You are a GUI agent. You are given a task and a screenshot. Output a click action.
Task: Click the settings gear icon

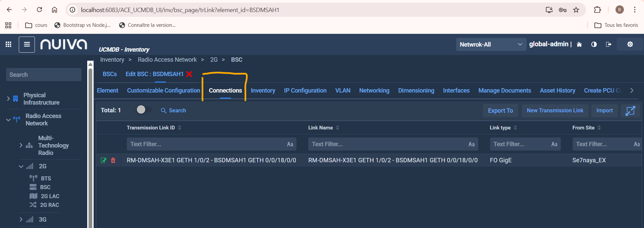(630, 44)
